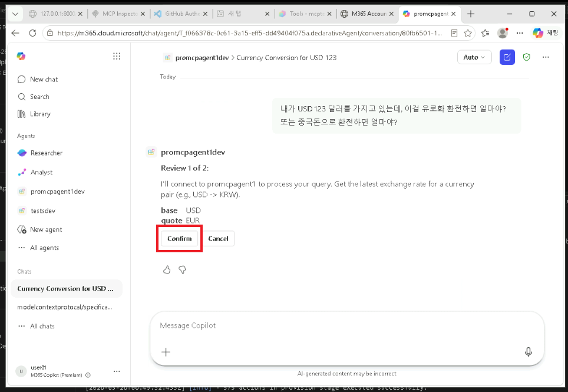Open user01 account options ellipsis

click(117, 371)
